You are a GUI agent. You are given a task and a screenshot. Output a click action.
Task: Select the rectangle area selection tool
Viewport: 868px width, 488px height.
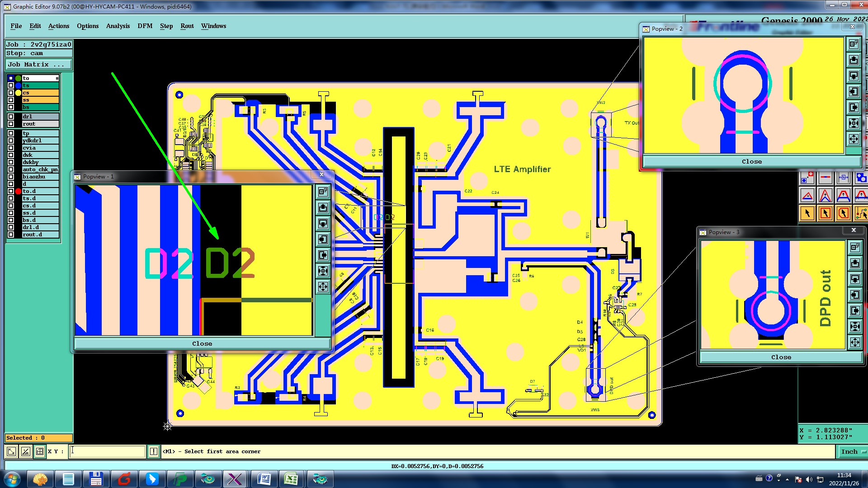[825, 213]
